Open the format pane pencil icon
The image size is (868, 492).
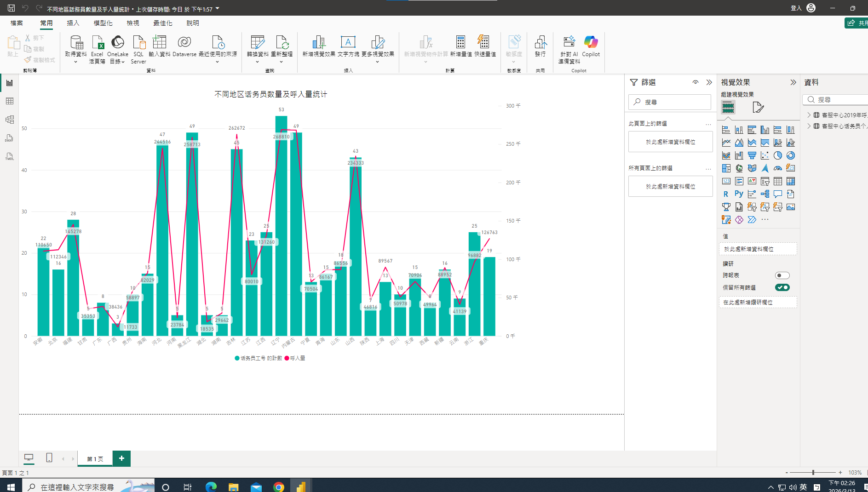click(758, 107)
